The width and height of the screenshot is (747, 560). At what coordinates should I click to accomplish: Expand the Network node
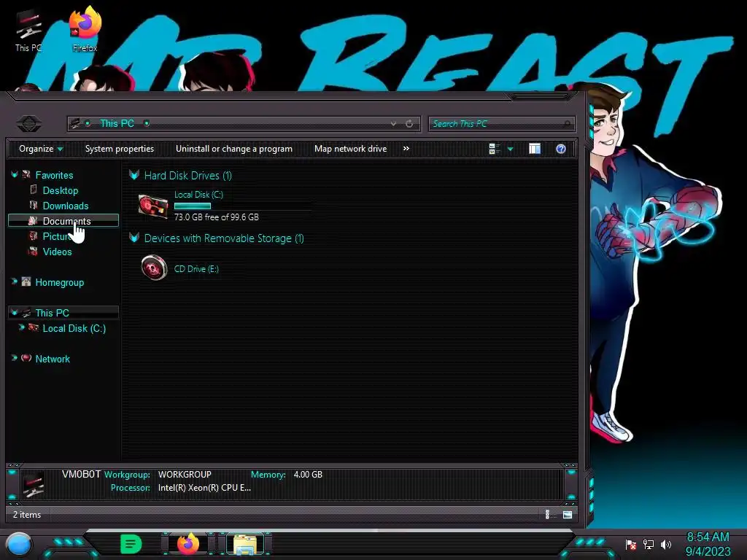click(x=15, y=358)
